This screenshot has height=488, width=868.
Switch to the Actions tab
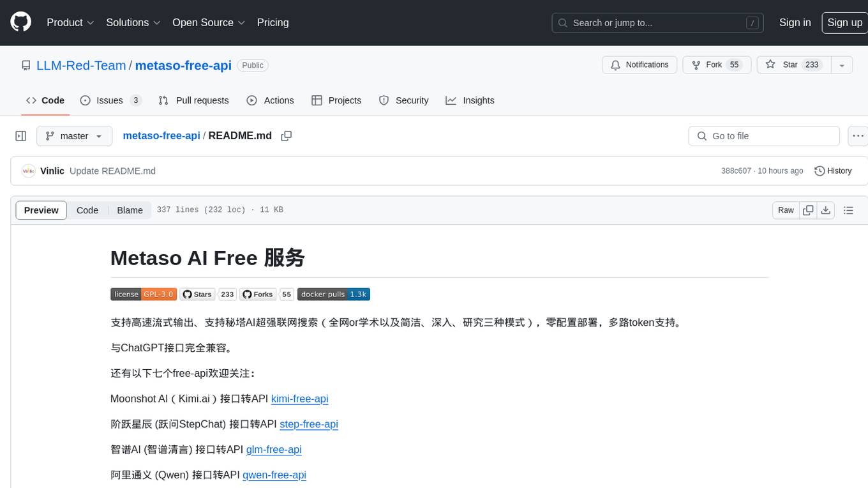click(x=270, y=100)
